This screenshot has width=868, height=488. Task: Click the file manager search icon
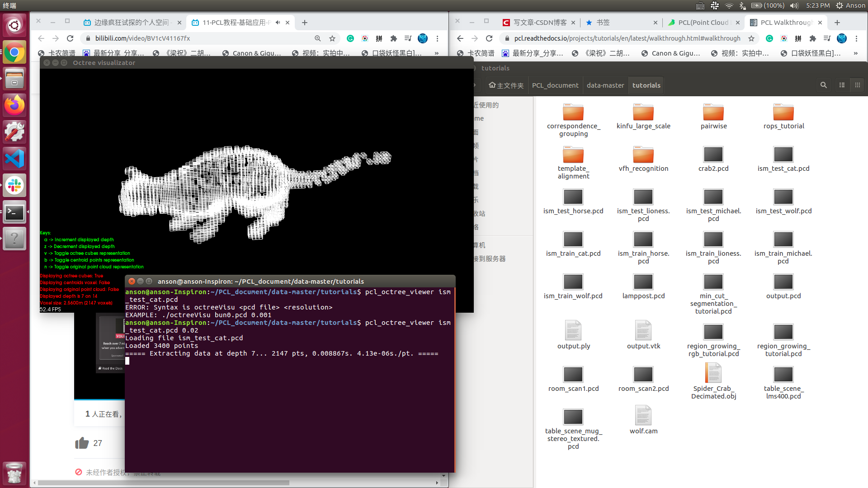823,85
